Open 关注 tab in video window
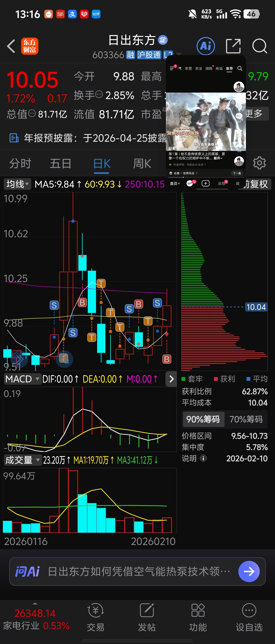 click(199, 68)
